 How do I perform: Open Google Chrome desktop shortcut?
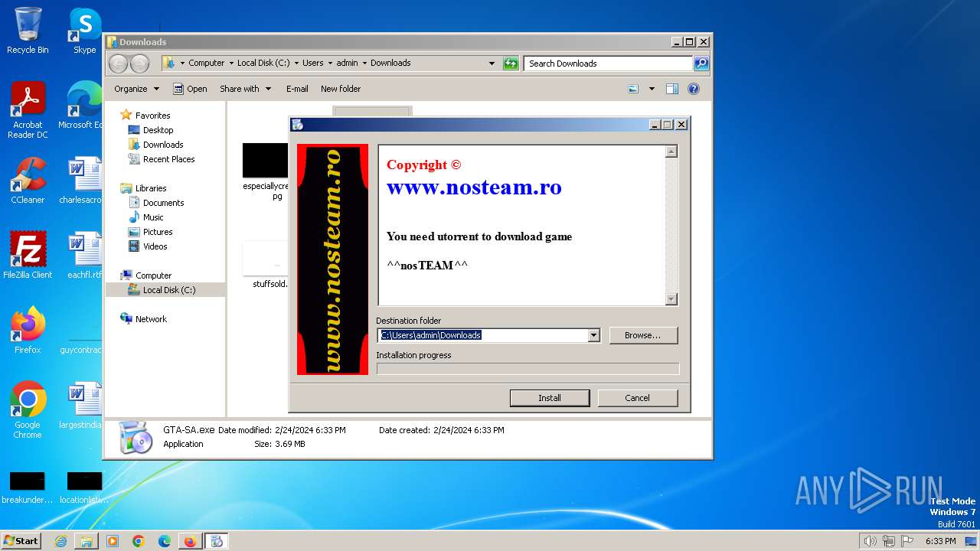pos(28,410)
